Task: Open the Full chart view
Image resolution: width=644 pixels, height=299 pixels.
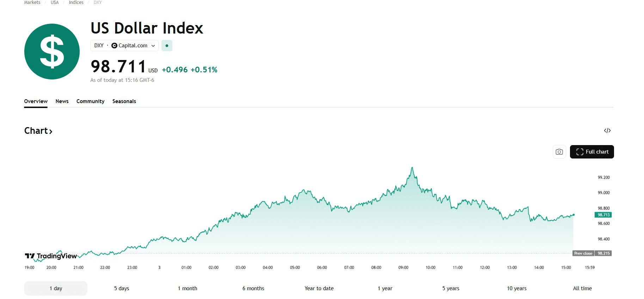Action: pos(592,152)
